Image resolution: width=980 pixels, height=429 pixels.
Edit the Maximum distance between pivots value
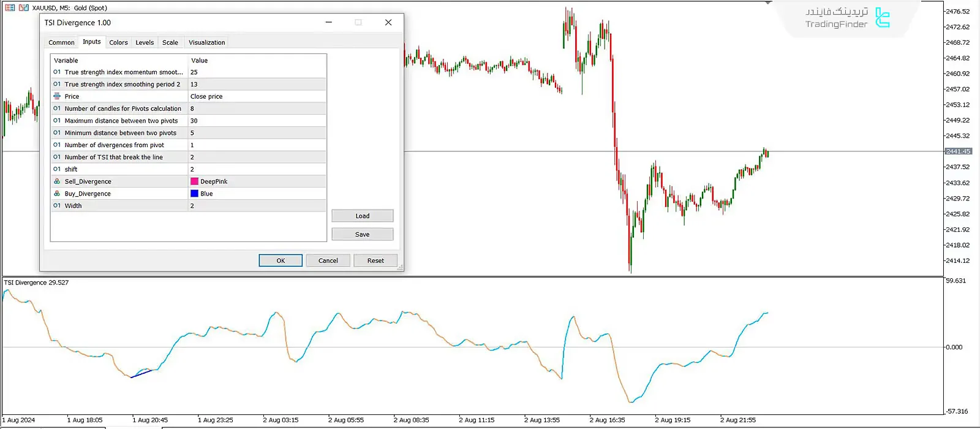[x=257, y=121]
